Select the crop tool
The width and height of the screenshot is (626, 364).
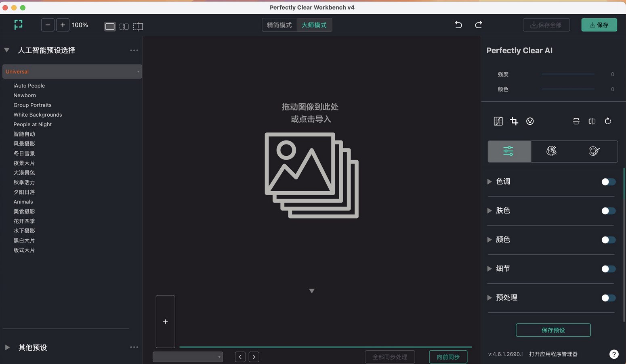[514, 121]
